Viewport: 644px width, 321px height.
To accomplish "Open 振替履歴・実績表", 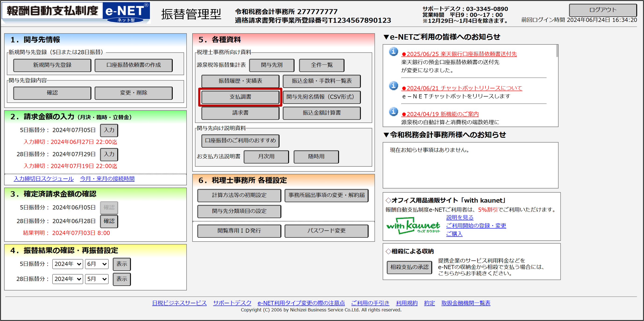I will (240, 81).
